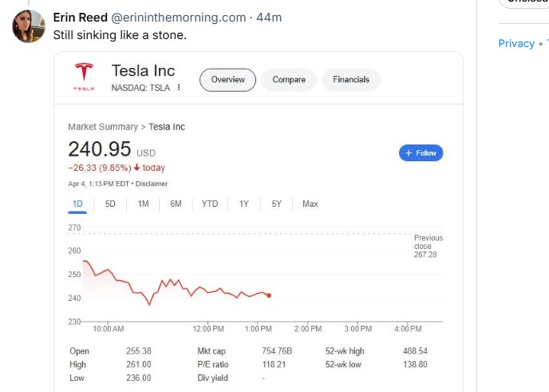Click the Tesla logo icon
Image resolution: width=549 pixels, height=392 pixels.
coord(84,74)
